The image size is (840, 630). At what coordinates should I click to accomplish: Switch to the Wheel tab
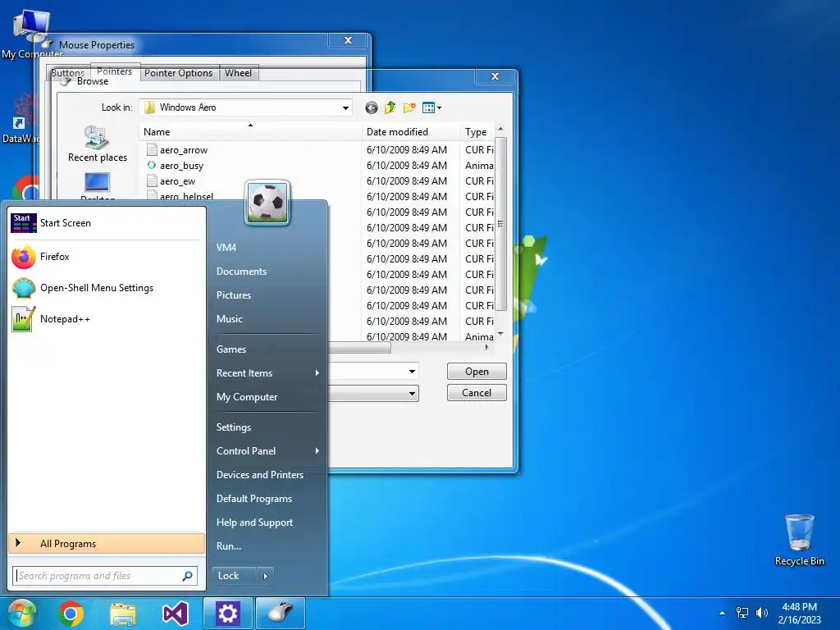click(x=239, y=73)
